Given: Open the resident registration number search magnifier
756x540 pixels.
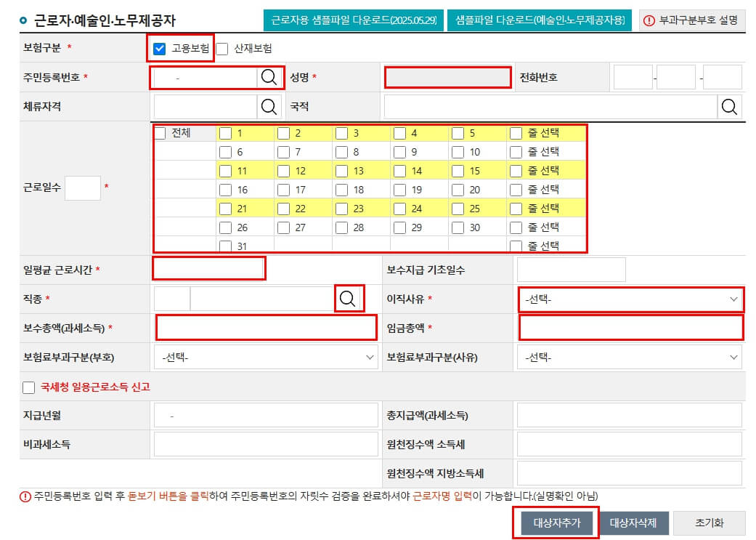Looking at the screenshot, I should tap(269, 77).
